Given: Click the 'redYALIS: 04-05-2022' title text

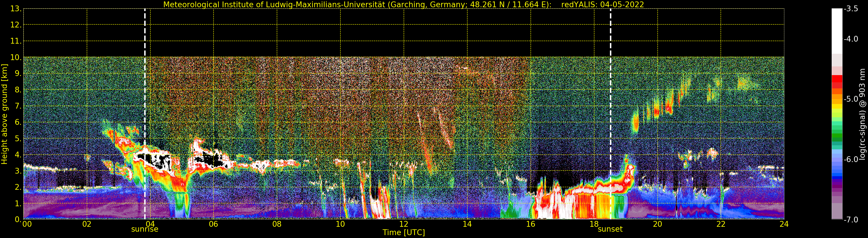Looking at the screenshot, I should pyautogui.click(x=602, y=4).
